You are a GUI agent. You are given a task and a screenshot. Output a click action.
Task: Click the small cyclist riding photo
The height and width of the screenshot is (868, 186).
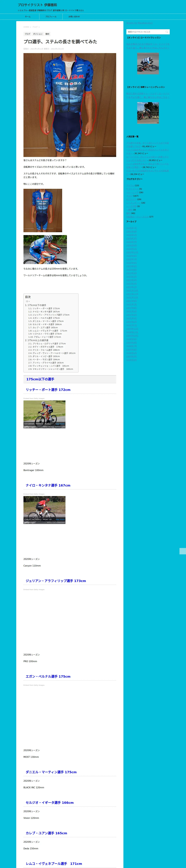45,250
